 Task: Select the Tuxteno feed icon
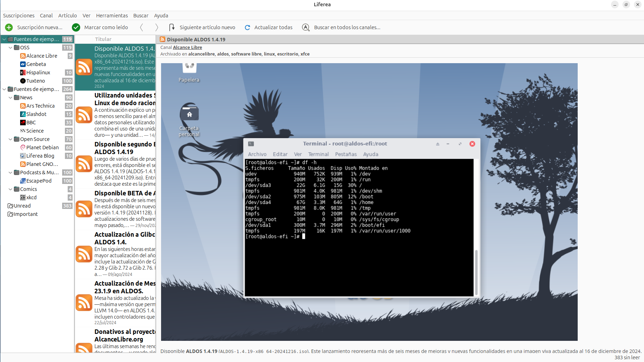coord(23,81)
